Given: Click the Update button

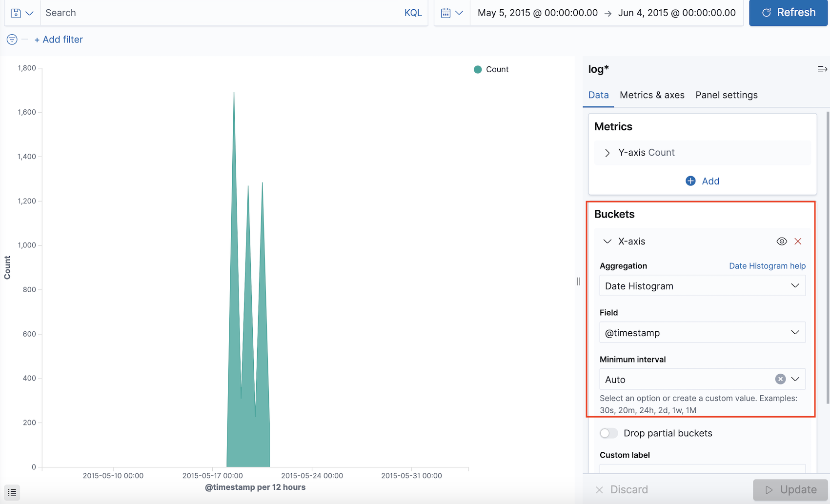Looking at the screenshot, I should 790,489.
